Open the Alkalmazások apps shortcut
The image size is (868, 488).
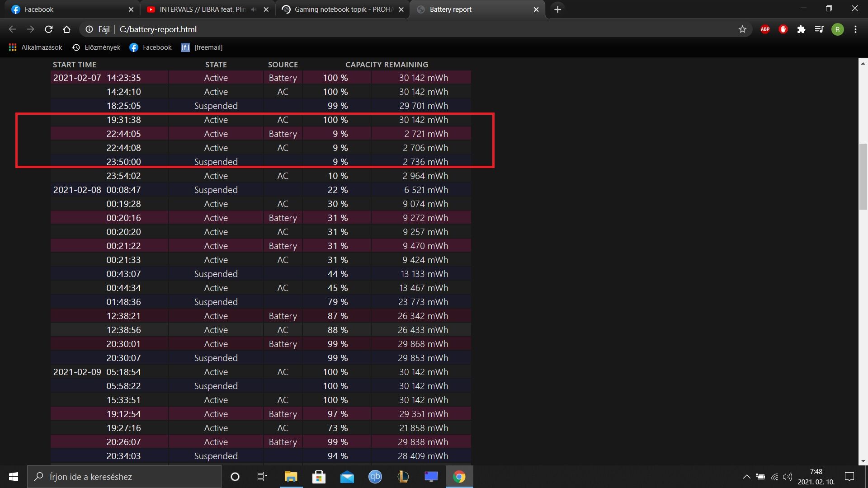[x=35, y=47]
